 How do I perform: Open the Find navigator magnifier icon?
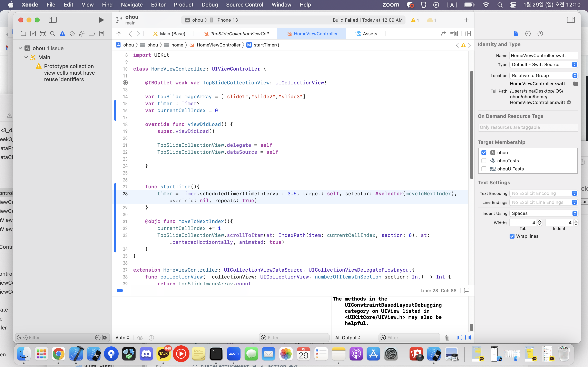(52, 34)
